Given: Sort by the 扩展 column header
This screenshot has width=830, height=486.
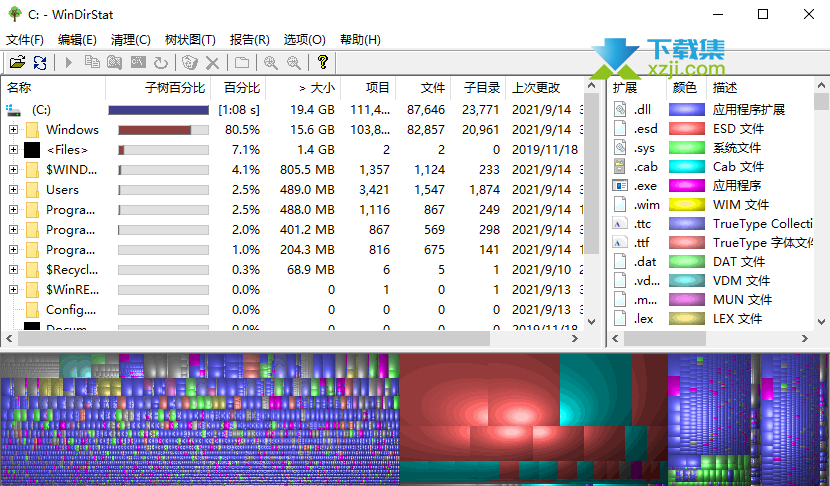Looking at the screenshot, I should pyautogui.click(x=637, y=88).
